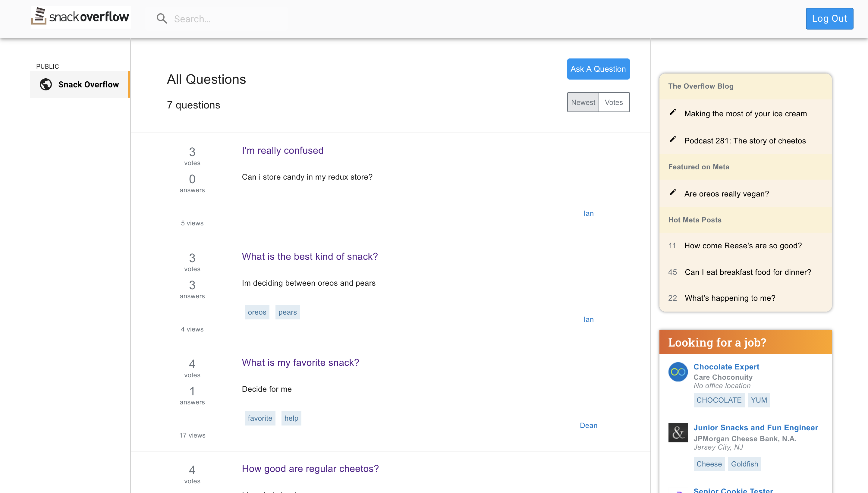Open "What is my favorite snack?" question
The height and width of the screenshot is (493, 868).
pyautogui.click(x=300, y=362)
